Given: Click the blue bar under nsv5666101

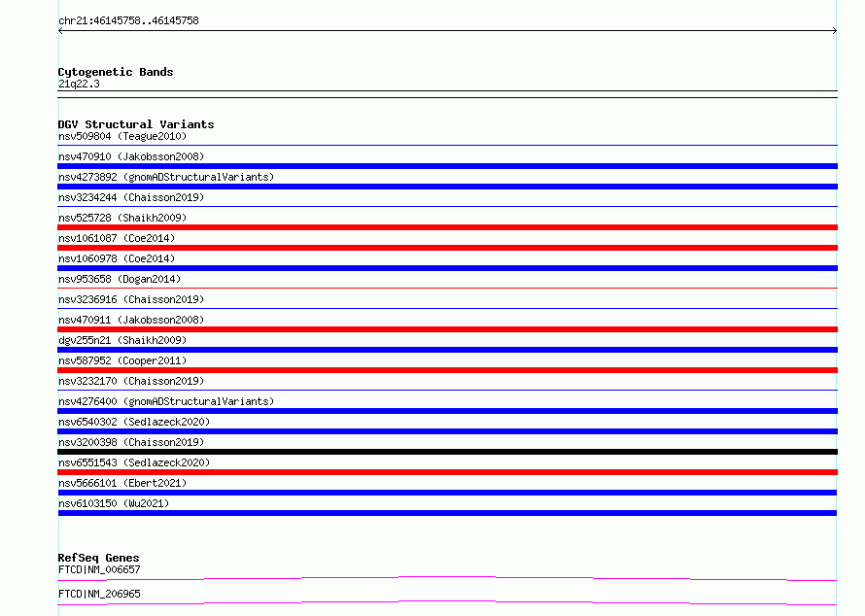Looking at the screenshot, I should pos(447,493).
